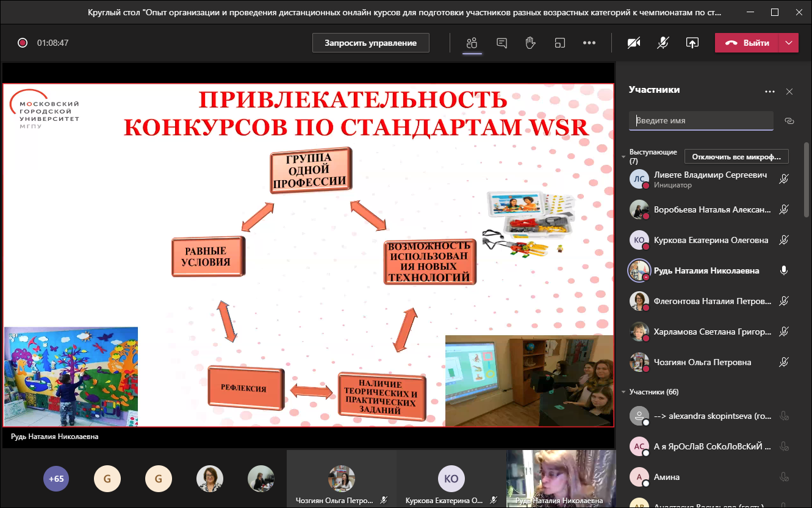Close the Участники panel
Screen dimensions: 812x508
click(789, 92)
